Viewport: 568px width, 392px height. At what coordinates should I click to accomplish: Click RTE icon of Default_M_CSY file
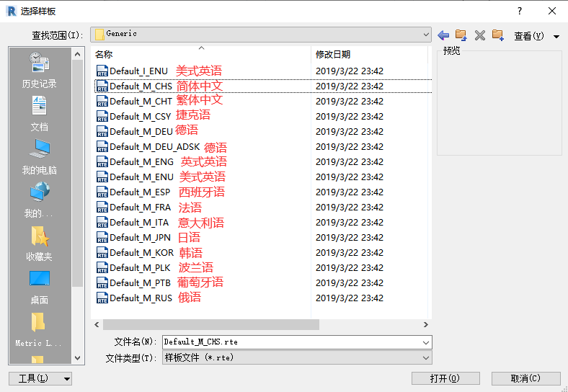[x=102, y=116]
